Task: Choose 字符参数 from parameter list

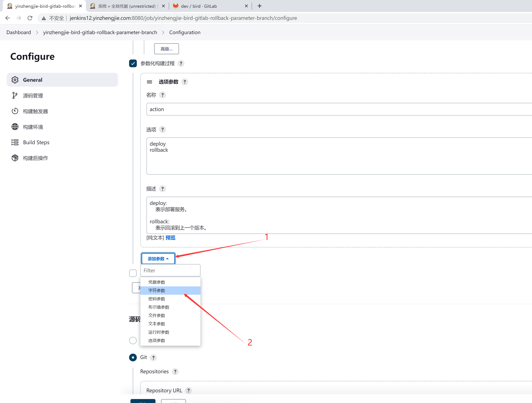Action: 157,291
